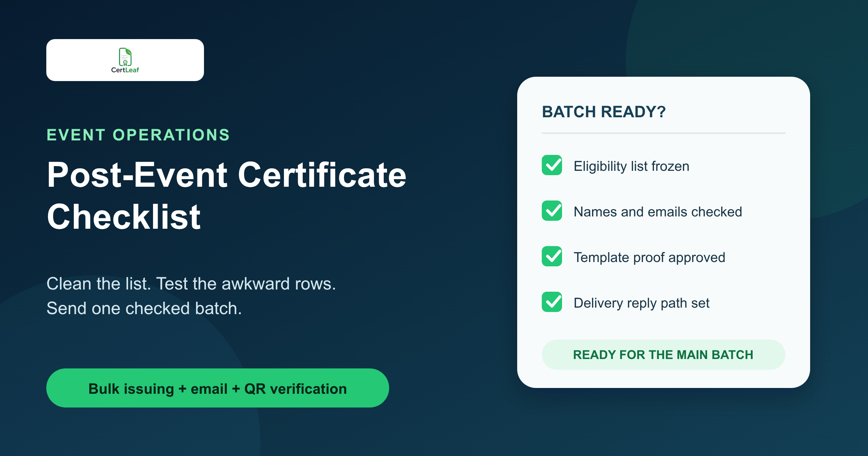
Task: Click the Template proof approved label
Action: pos(650,258)
